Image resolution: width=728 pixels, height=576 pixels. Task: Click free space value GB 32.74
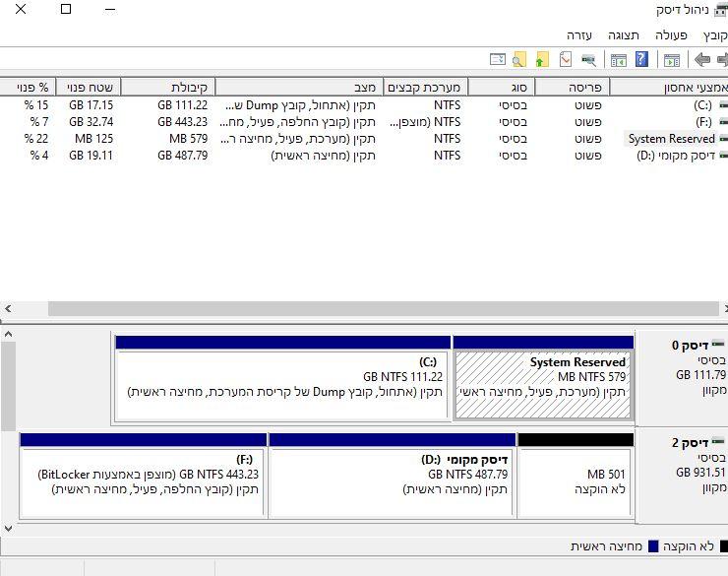tap(91, 122)
